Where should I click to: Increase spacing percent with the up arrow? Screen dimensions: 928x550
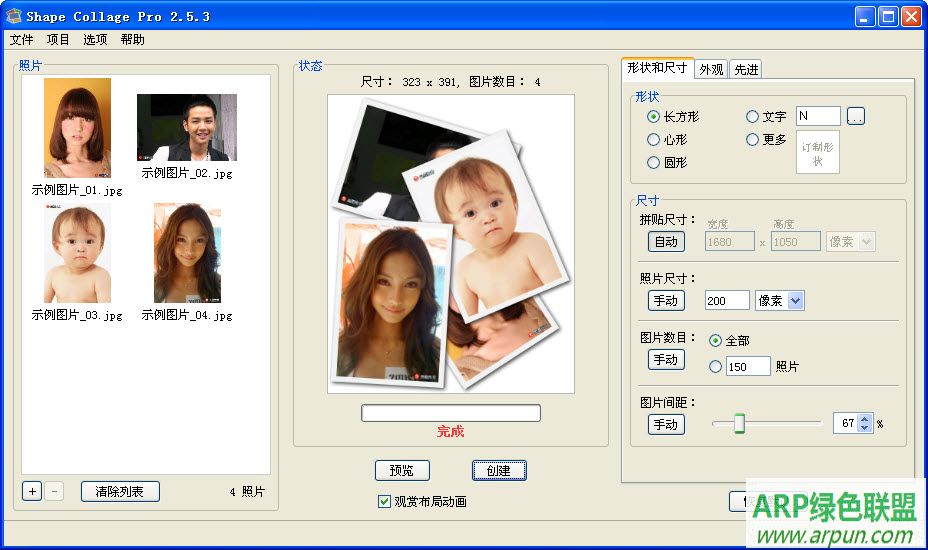865,419
